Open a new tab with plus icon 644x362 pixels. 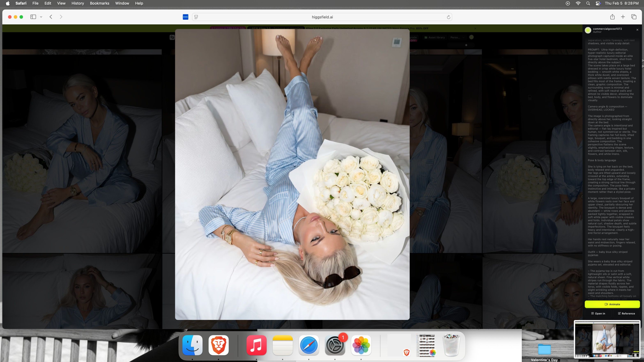pos(623,17)
